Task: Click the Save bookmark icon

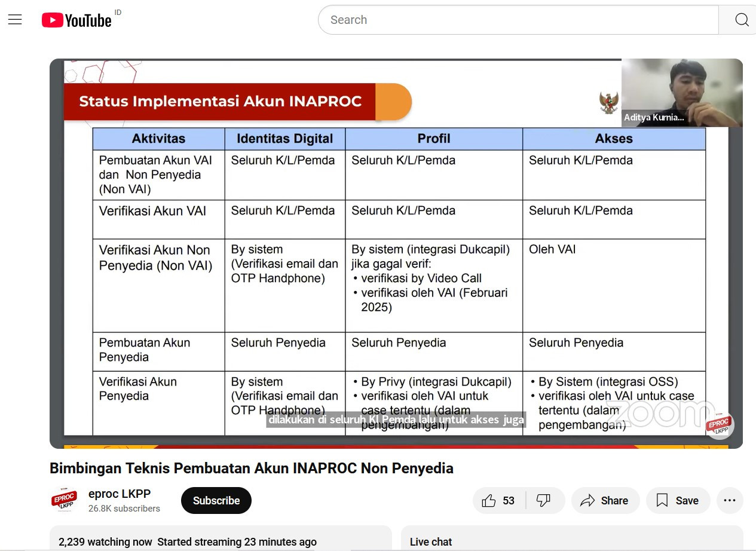Action: [x=661, y=500]
